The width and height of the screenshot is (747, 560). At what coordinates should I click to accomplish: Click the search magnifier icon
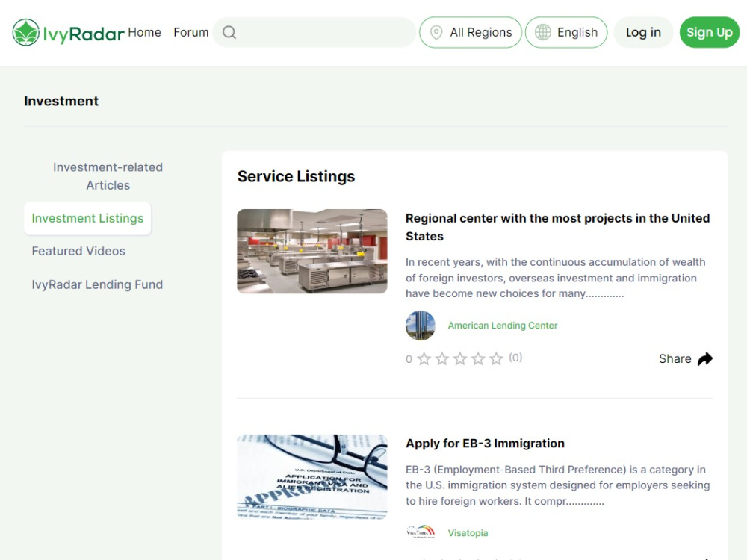pyautogui.click(x=229, y=32)
